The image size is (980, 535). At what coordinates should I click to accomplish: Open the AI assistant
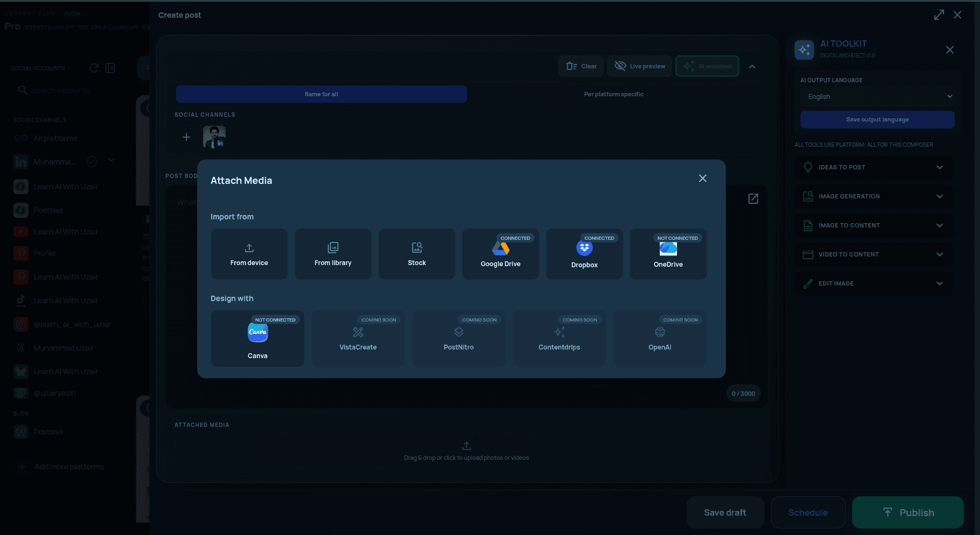point(707,66)
